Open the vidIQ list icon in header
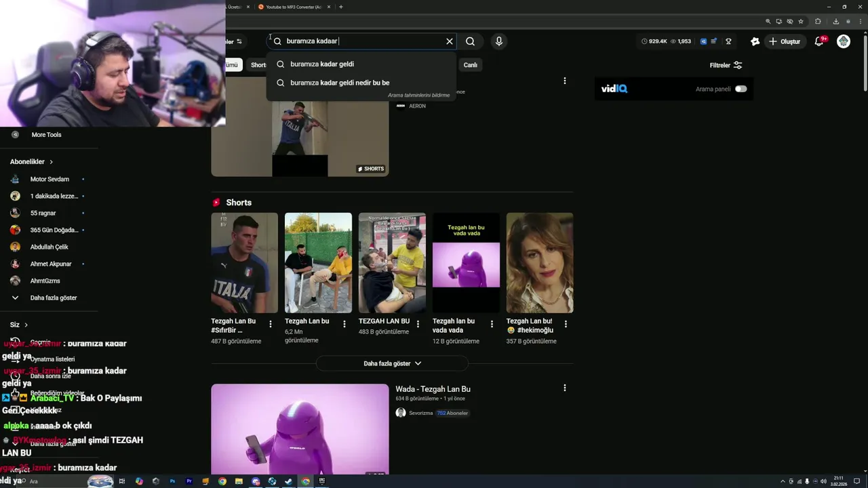868x488 pixels. pos(713,41)
